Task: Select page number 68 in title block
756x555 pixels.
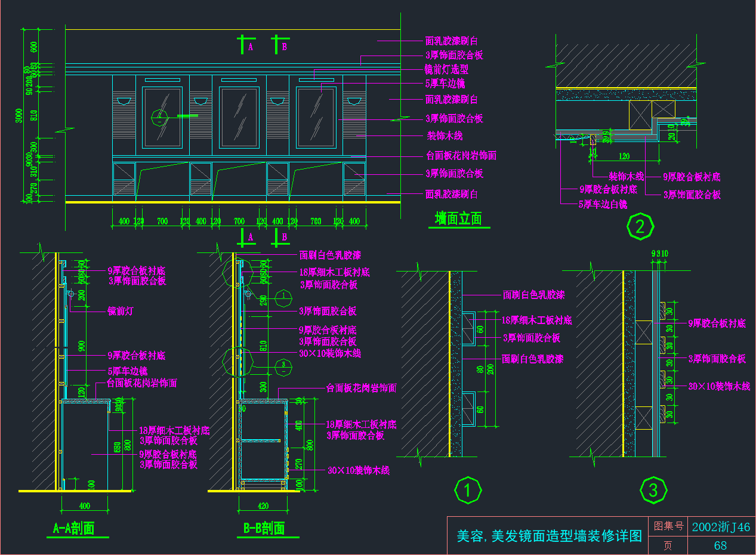Action: [x=720, y=545]
